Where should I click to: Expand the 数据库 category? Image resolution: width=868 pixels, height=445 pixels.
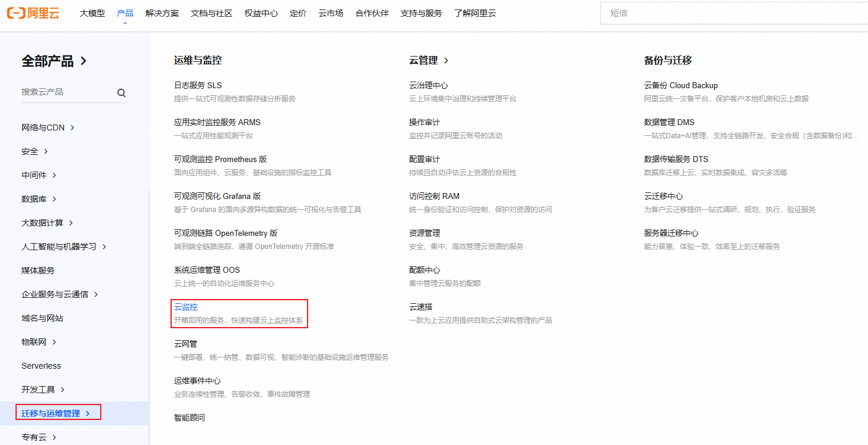coord(39,199)
